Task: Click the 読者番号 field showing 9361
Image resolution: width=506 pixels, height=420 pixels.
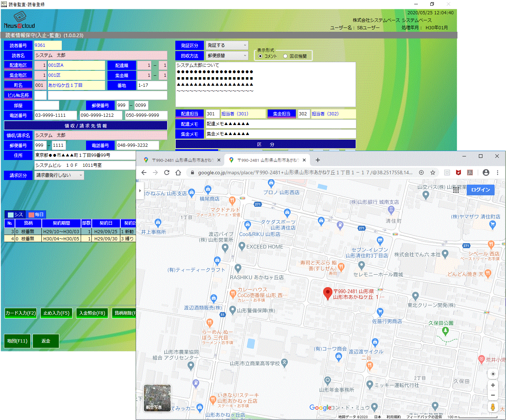Action: click(48, 45)
